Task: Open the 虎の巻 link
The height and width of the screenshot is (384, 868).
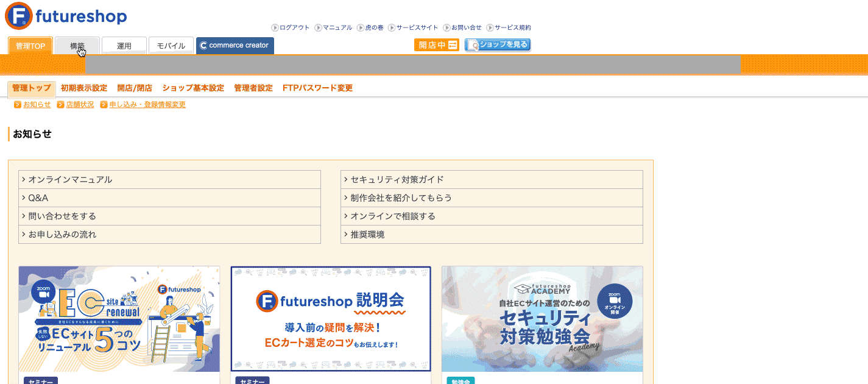Action: tap(374, 27)
